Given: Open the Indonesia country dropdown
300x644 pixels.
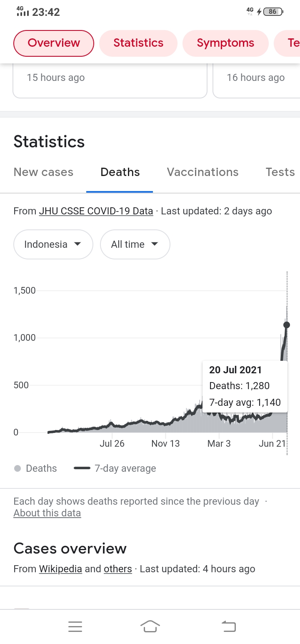Looking at the screenshot, I should [x=53, y=244].
